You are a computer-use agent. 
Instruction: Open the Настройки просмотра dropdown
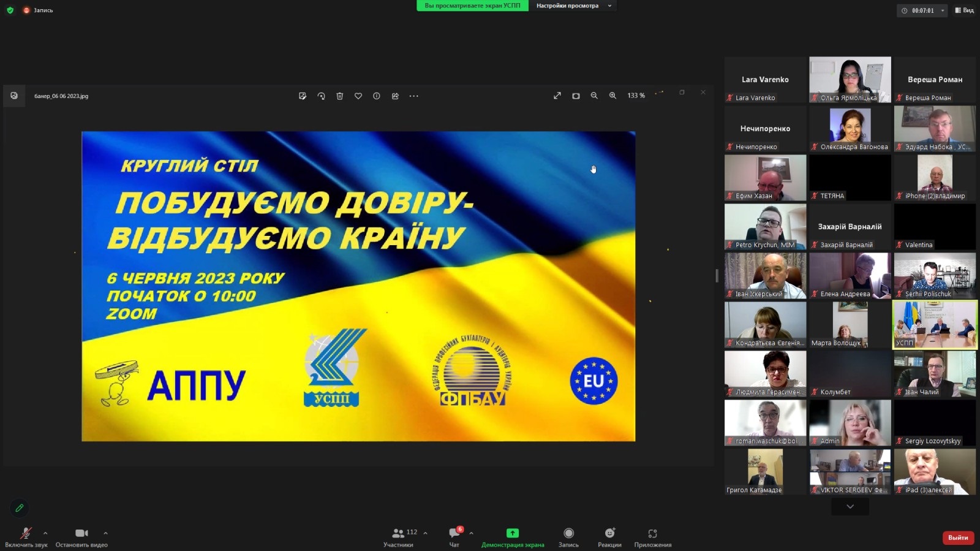[573, 6]
